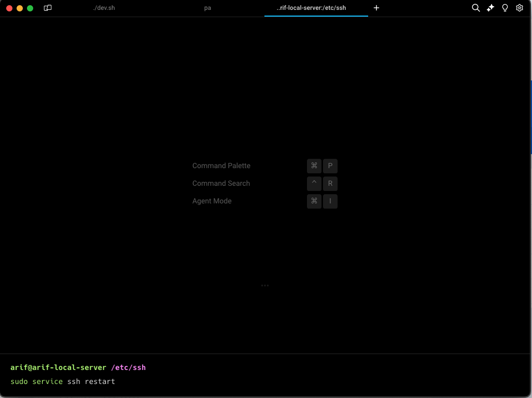
Task: Click the ⌘I Agent Mode shortcut badge
Action: (x=322, y=201)
